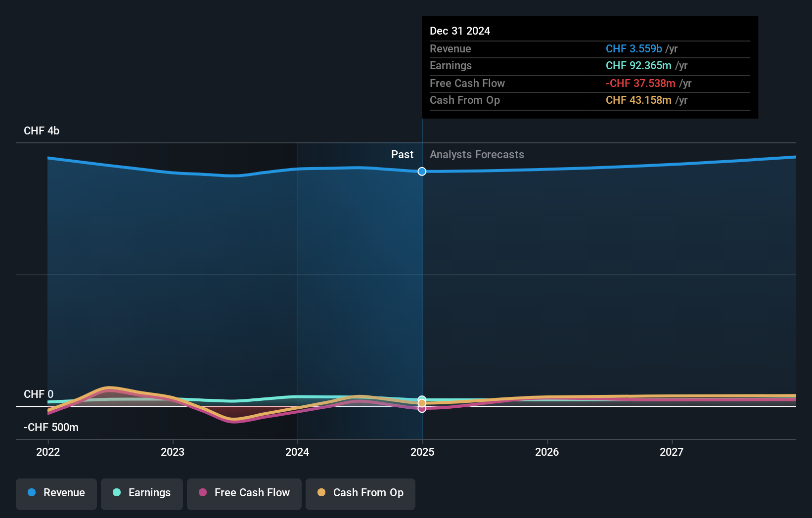Click the Earnings row label in tooltip
Image resolution: width=812 pixels, height=518 pixels.
tap(451, 66)
